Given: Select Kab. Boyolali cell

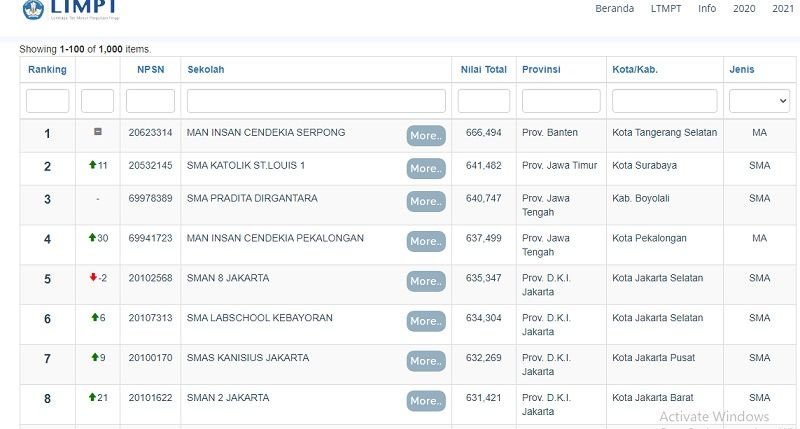Looking at the screenshot, I should pos(641,198).
